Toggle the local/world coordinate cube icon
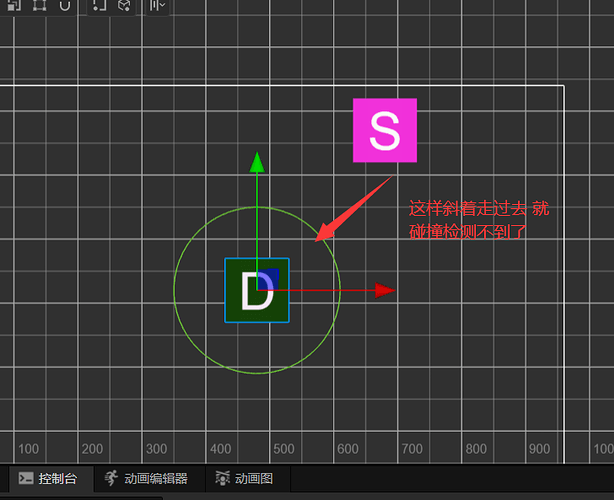 [124, 5]
